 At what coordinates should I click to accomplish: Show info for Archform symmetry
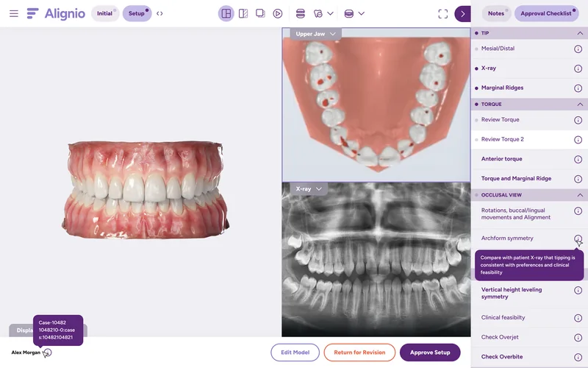pyautogui.click(x=578, y=238)
